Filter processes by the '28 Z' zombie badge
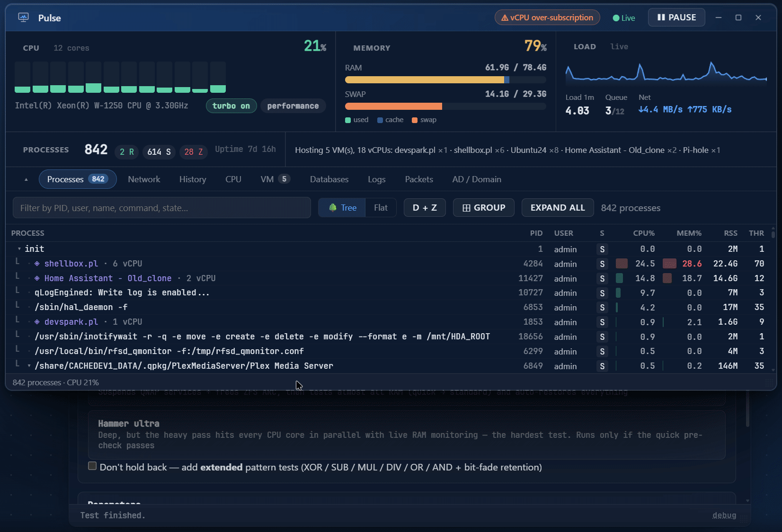 click(x=194, y=152)
